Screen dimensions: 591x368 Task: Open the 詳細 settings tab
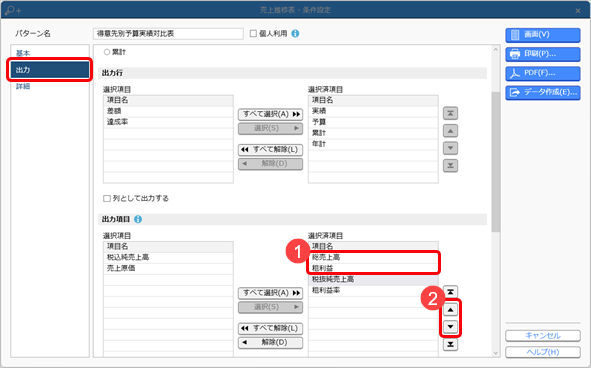pyautogui.click(x=50, y=86)
